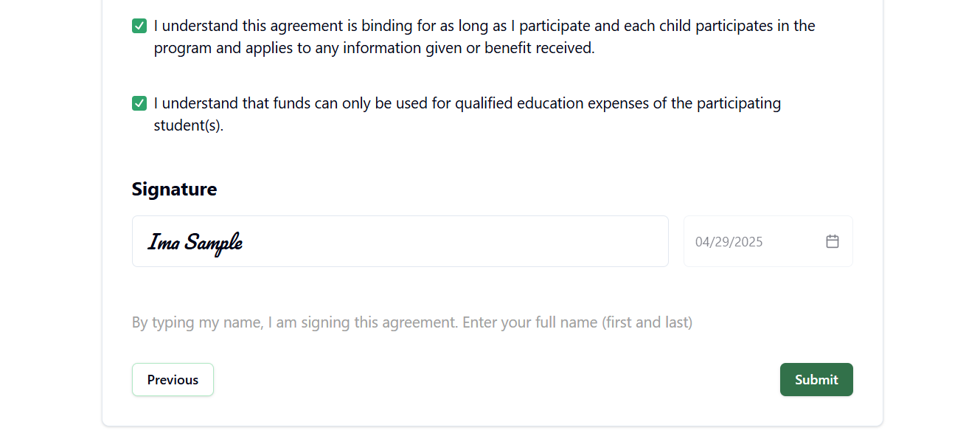Toggle the first green checkmark box
This screenshot has width=980, height=436.
point(139,26)
